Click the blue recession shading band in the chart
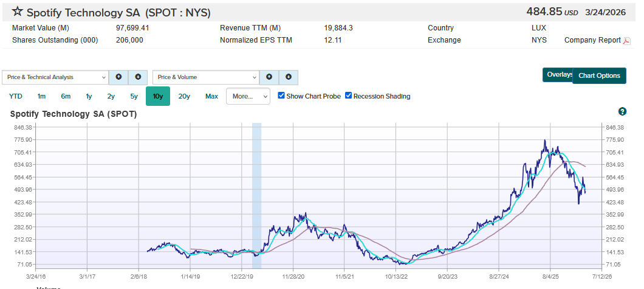Screen dimensions: 644x289 [257, 196]
